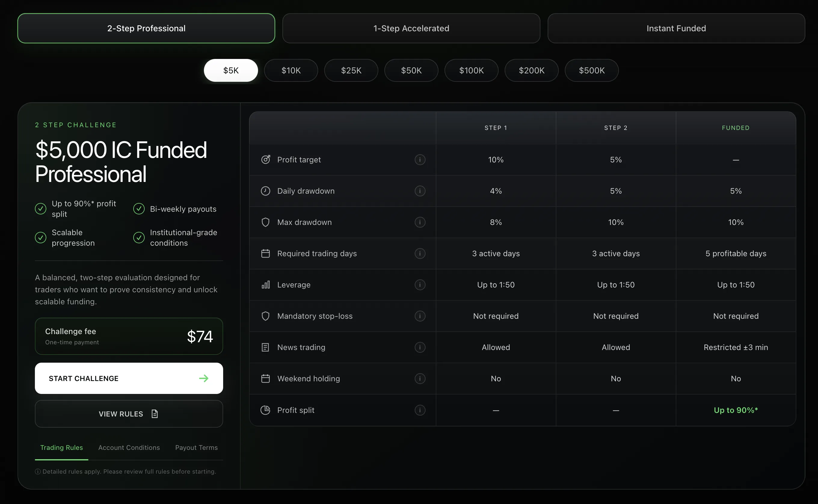Click the 'Mandatory stop-loss' row label

pyautogui.click(x=315, y=316)
